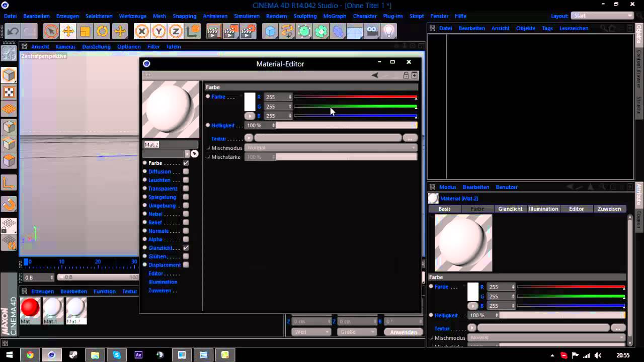The image size is (644, 362).
Task: Activate the Move tool in the toolbar
Action: (x=68, y=32)
